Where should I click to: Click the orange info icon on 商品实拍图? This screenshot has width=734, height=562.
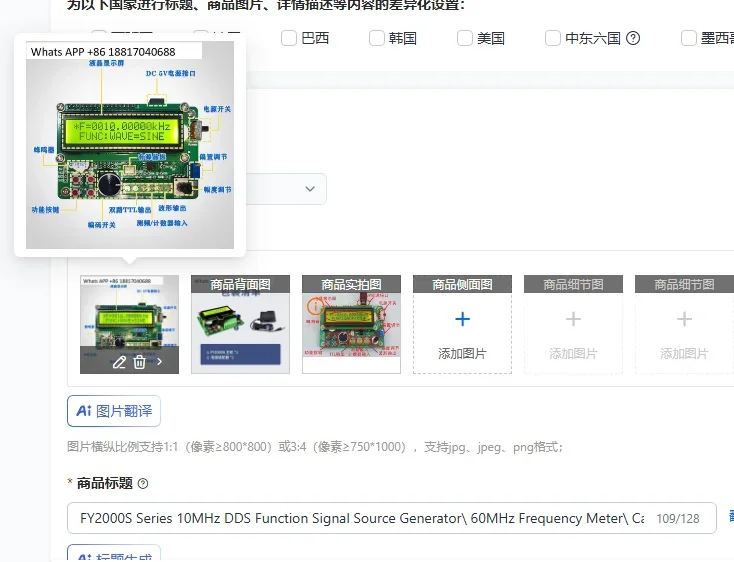(315, 307)
